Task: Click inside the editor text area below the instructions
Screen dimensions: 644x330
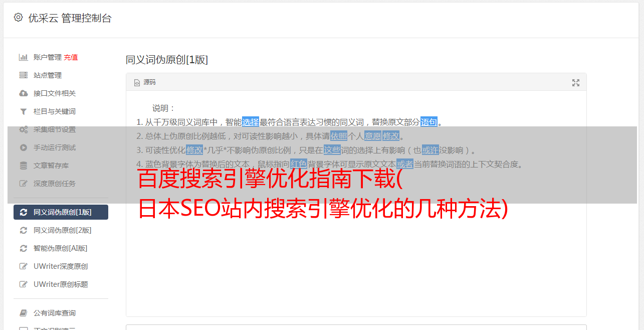Action: click(356, 261)
